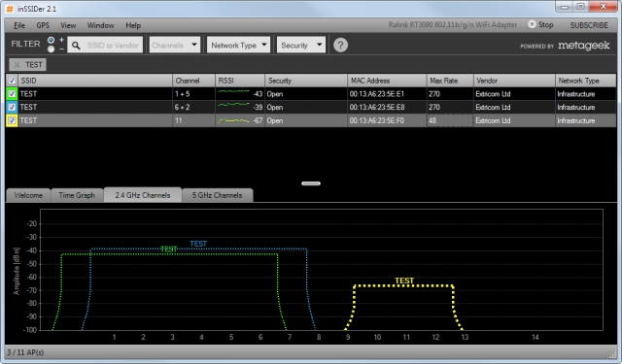Switch to the Time Graph tab

coord(77,195)
